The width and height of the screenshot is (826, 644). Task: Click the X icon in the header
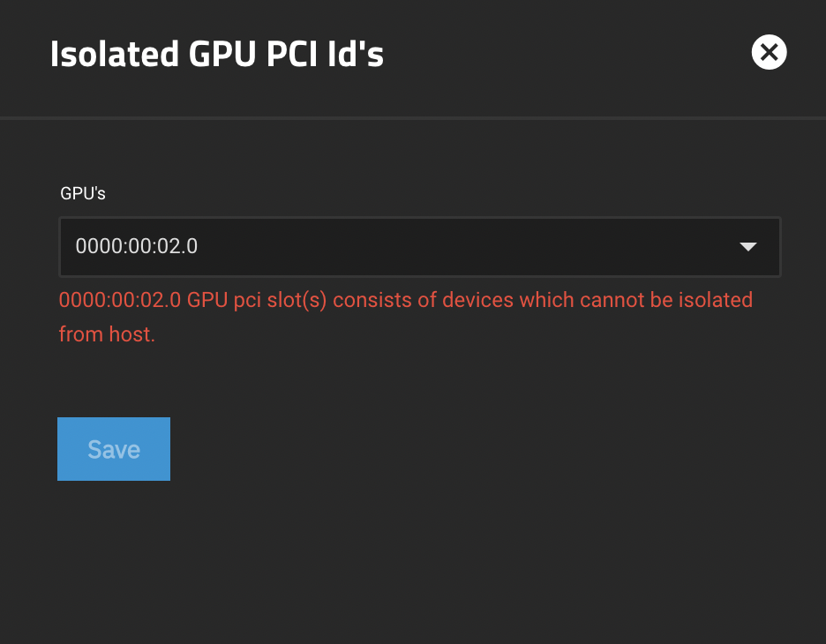pyautogui.click(x=769, y=53)
